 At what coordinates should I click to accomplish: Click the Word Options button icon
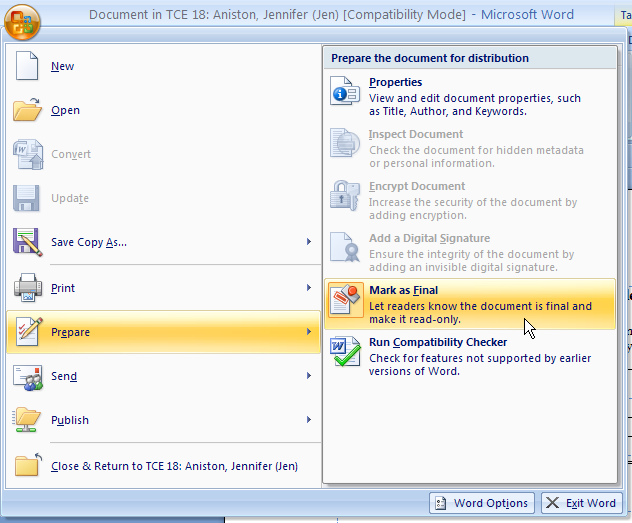(441, 503)
